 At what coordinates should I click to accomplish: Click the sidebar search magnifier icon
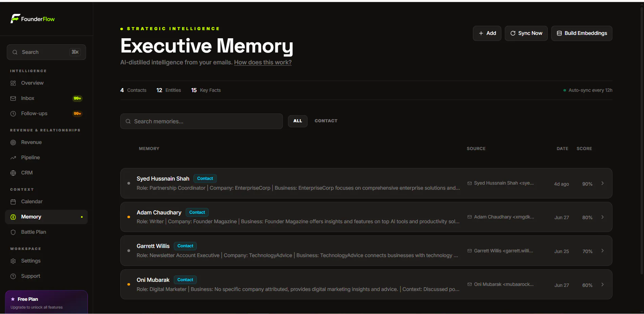[15, 52]
